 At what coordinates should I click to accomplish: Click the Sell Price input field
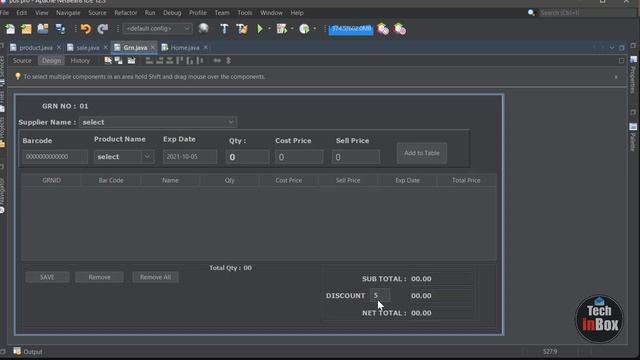[356, 157]
